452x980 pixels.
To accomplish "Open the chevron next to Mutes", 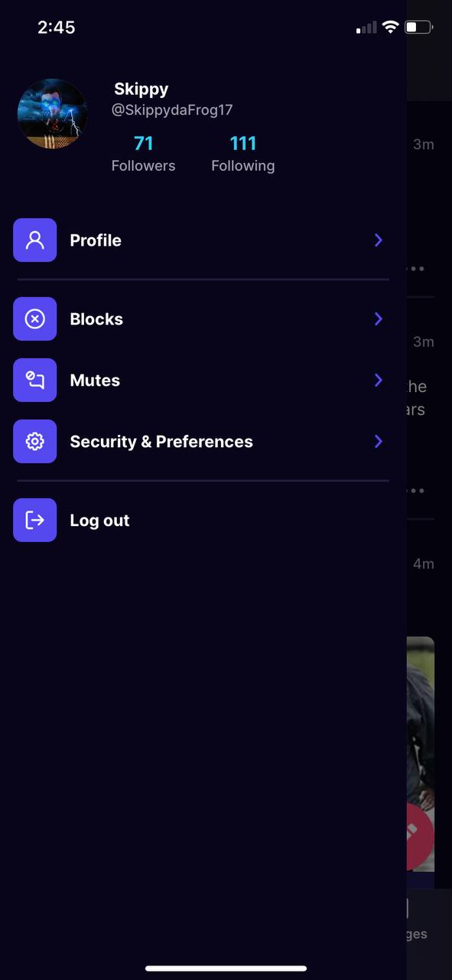I will (x=378, y=381).
